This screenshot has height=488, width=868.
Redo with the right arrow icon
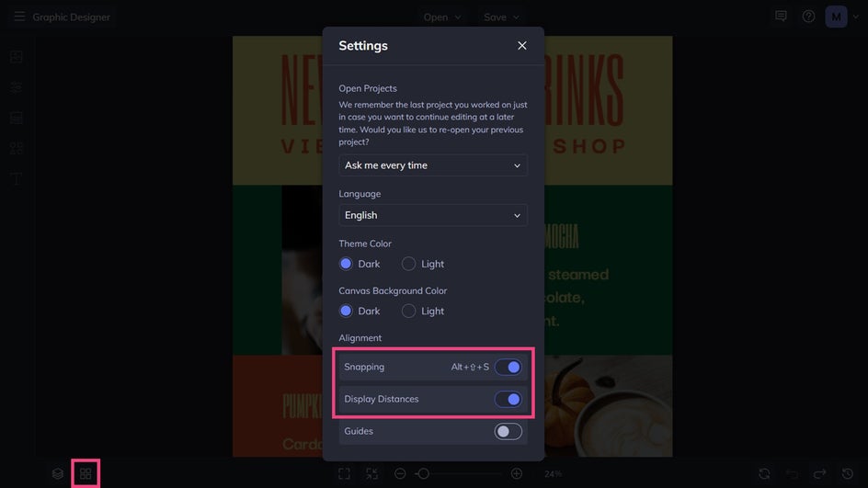820,473
